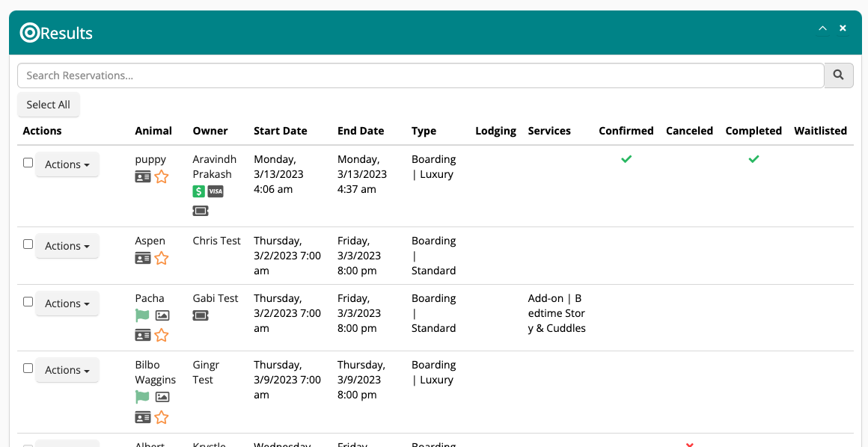Click the ticket icon under Gabi Test

pos(201,315)
